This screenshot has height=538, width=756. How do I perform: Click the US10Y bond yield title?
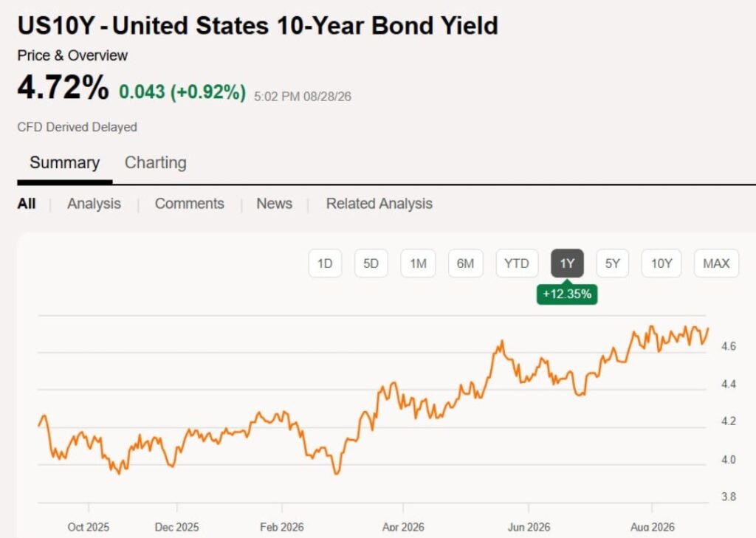pyautogui.click(x=258, y=26)
